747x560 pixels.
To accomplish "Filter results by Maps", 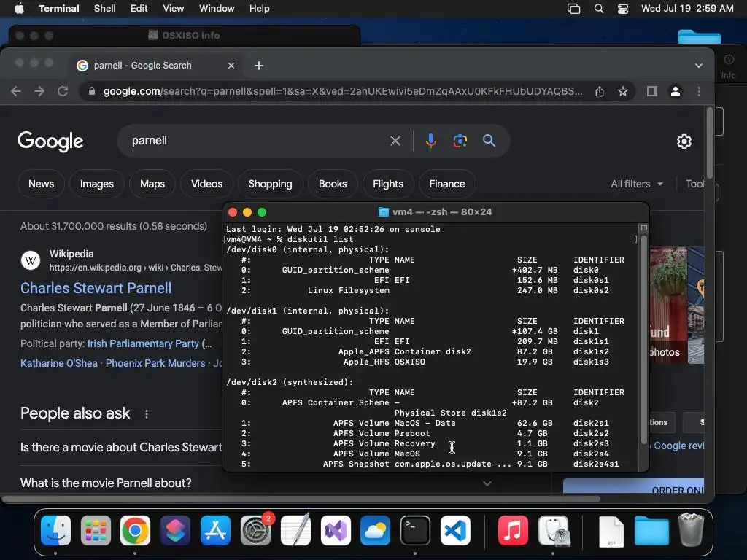I will coord(152,184).
